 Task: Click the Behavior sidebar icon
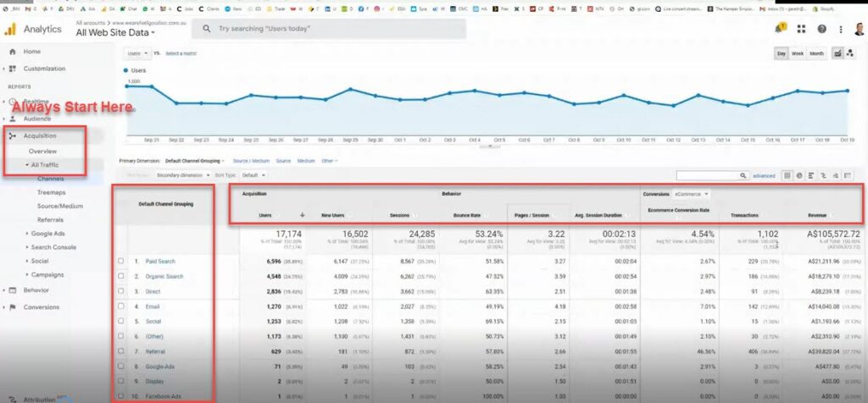(13, 290)
